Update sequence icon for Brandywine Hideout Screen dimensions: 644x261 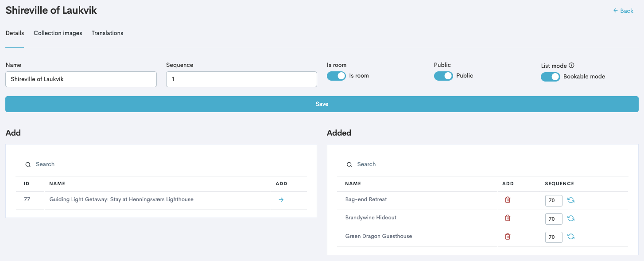571,218
